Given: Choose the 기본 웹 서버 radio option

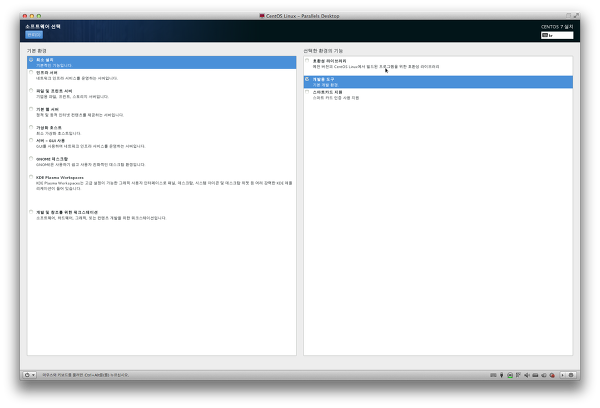Looking at the screenshot, I should [31, 109].
